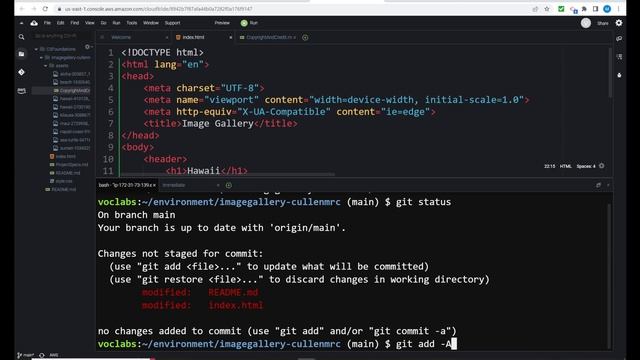
Task: Select the bash terminal tab
Action: pyautogui.click(x=127, y=185)
